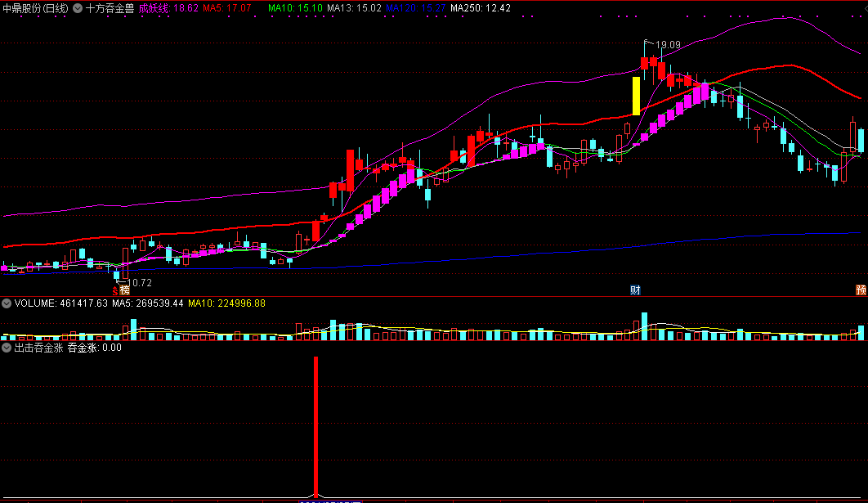Select the MA5: 17.07 legend in main chart
Viewport: 868px width, 503px height.
pyautogui.click(x=227, y=8)
